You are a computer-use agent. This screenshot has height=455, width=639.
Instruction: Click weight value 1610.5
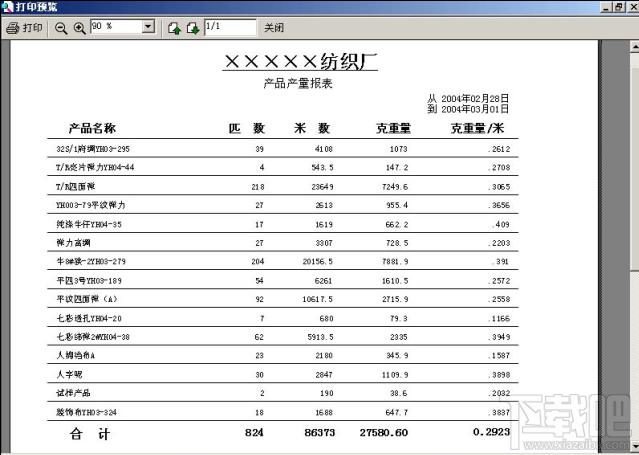point(395,281)
